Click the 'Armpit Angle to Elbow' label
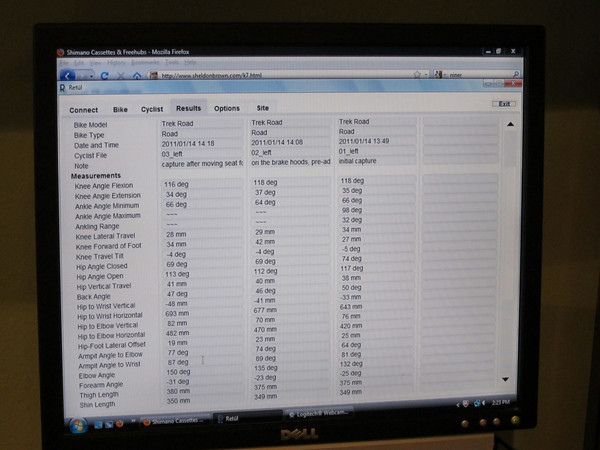The width and height of the screenshot is (600, 450). (111, 355)
